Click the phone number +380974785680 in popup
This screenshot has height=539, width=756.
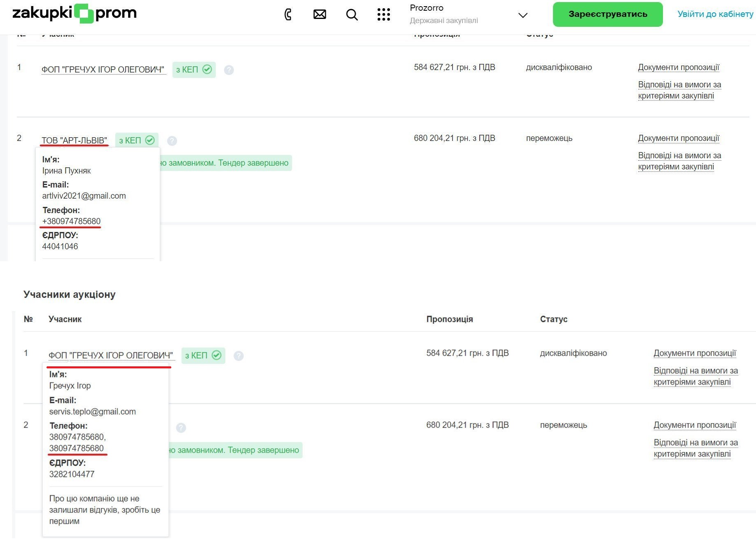tap(71, 221)
